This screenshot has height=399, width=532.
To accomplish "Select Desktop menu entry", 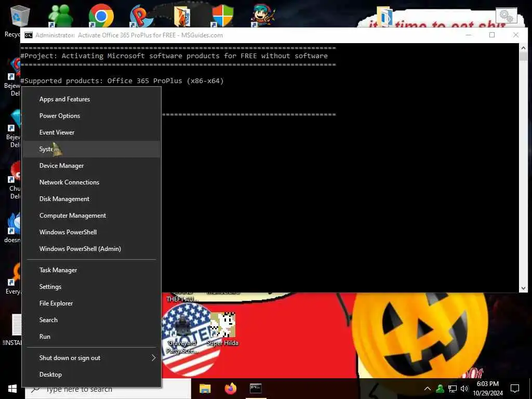I will click(x=91, y=375).
